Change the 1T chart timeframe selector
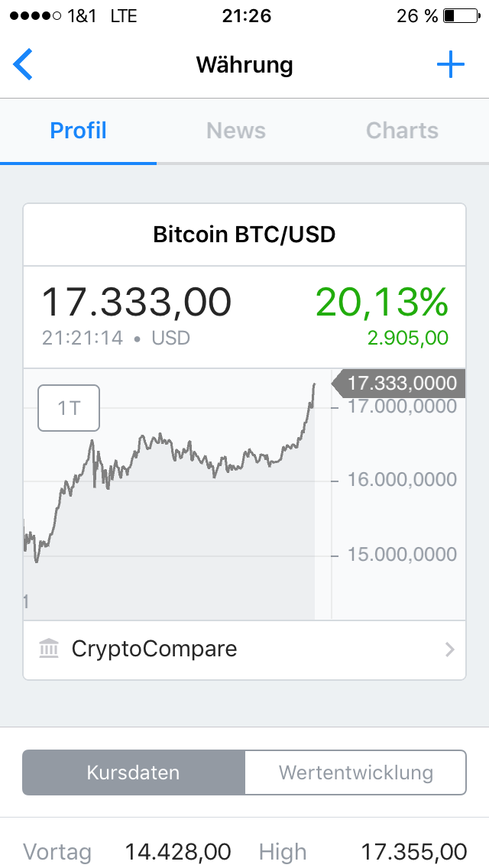489x868 pixels. (x=69, y=408)
